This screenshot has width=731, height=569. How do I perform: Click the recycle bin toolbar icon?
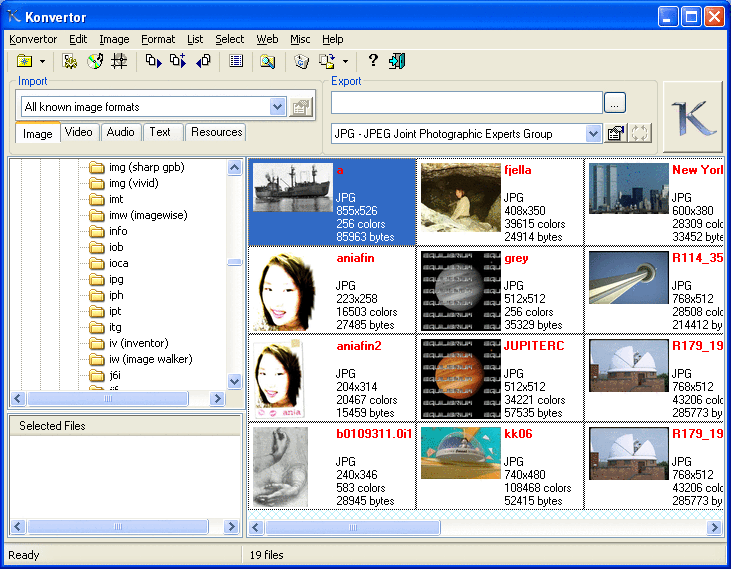[x=301, y=61]
